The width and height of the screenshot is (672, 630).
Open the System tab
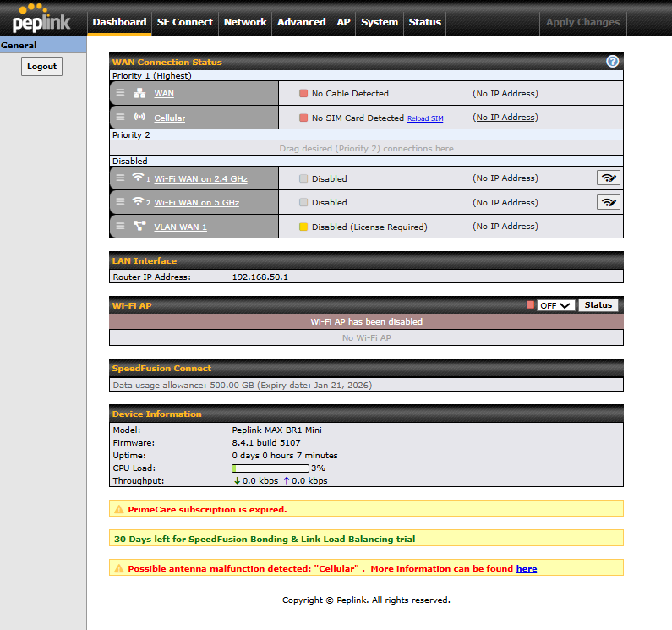[x=380, y=22]
